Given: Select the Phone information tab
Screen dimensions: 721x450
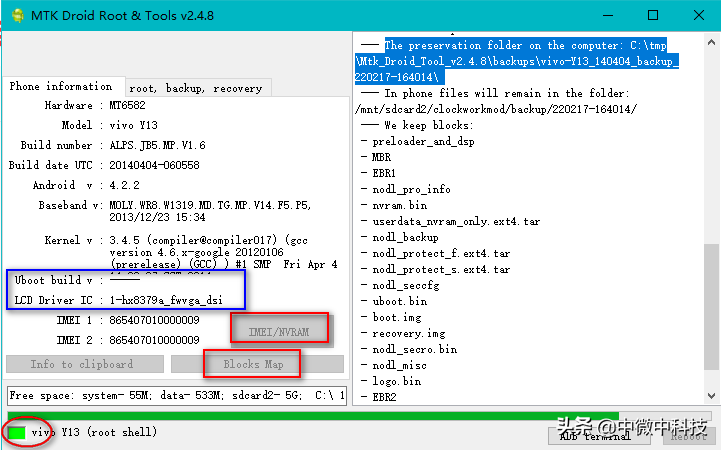Looking at the screenshot, I should [x=62, y=86].
